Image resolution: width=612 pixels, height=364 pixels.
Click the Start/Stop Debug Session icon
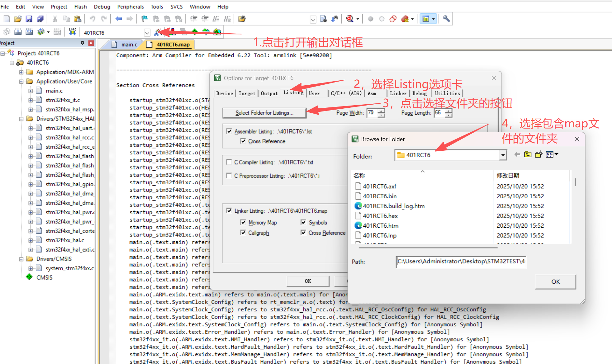tap(349, 19)
